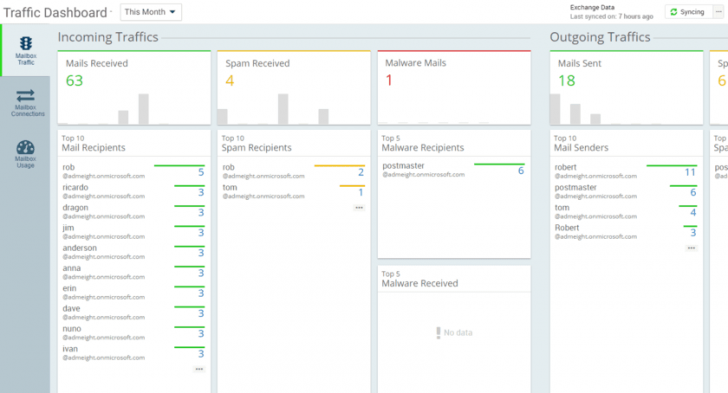Select rob with count 5 in Mail Recipients
Viewport: 728px width, 393px height.
[x=133, y=171]
